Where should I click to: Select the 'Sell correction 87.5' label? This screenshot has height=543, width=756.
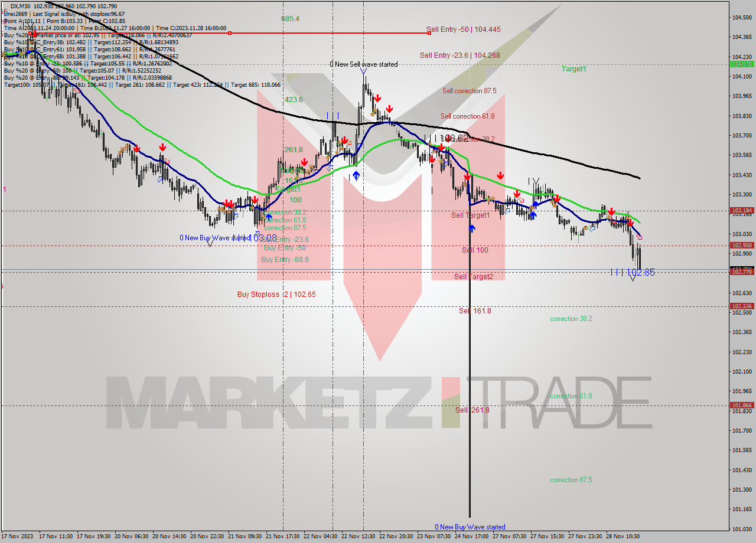(x=469, y=91)
